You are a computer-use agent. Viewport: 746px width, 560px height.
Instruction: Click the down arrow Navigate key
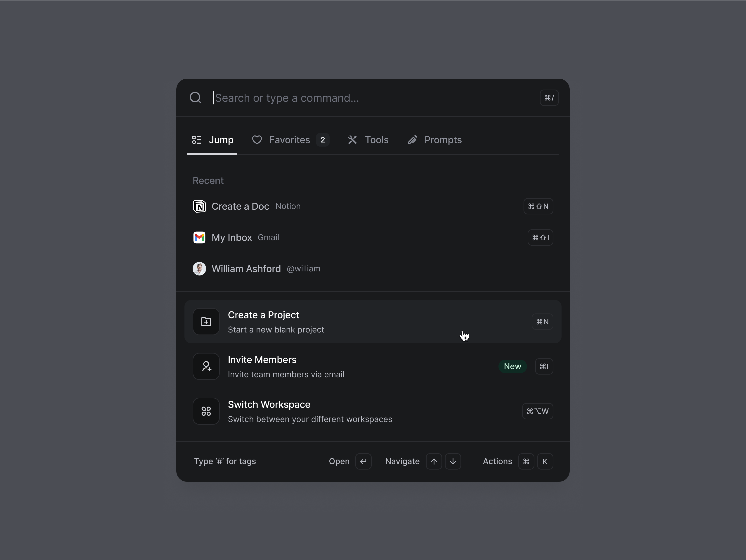pyautogui.click(x=453, y=461)
